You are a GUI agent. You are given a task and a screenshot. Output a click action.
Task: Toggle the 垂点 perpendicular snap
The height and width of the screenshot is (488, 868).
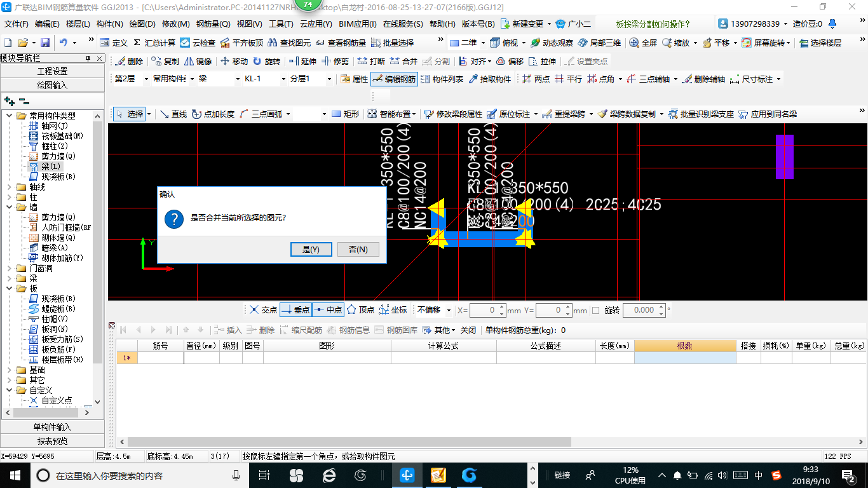[295, 310]
